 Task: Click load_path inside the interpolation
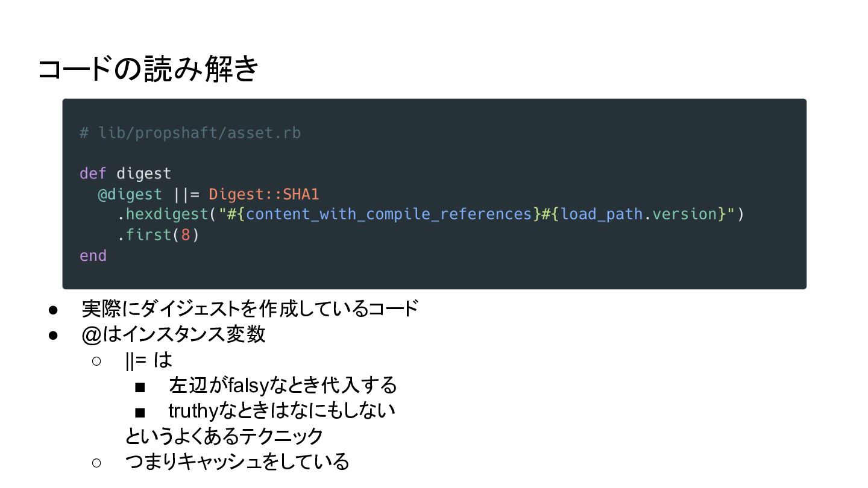(601, 214)
